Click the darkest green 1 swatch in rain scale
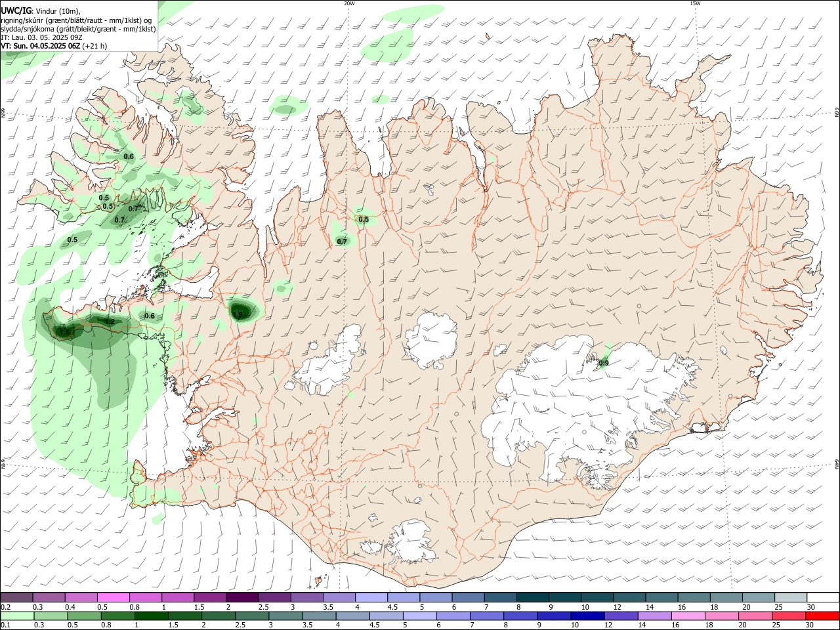 point(151,616)
